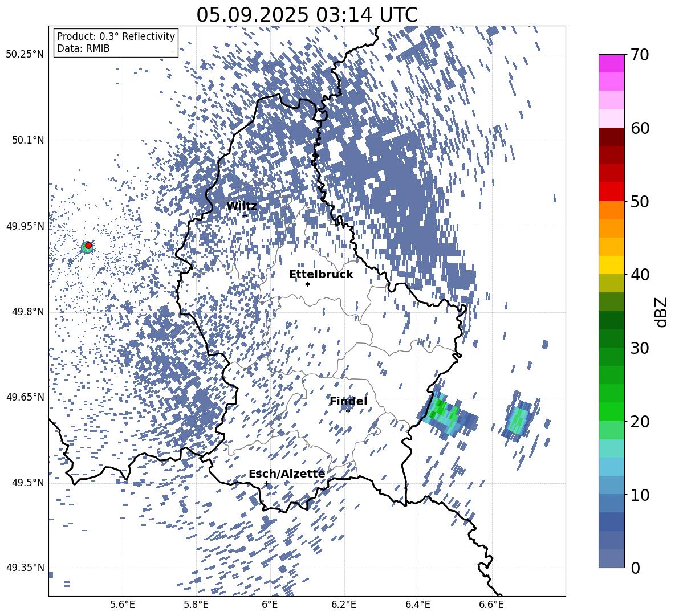Click the colorbar tick value 0
Image resolution: width=675 pixels, height=616 pixels.
(636, 568)
